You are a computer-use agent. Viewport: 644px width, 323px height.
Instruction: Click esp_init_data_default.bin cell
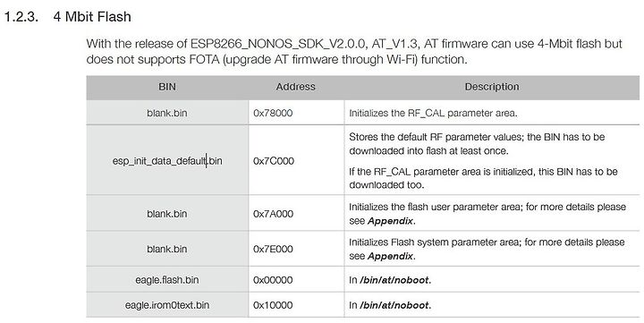click(x=167, y=161)
